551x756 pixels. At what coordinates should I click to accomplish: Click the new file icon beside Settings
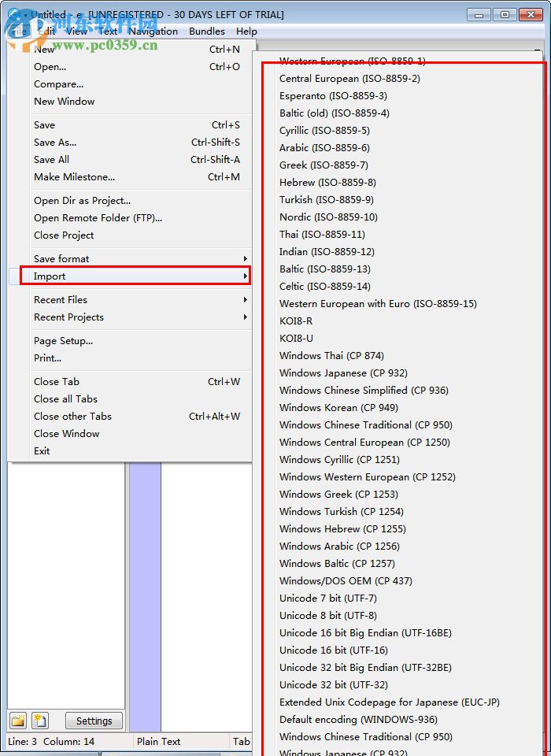(39, 721)
